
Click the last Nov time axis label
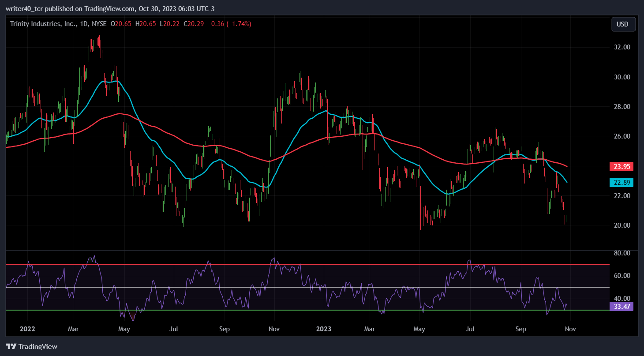tap(570, 329)
